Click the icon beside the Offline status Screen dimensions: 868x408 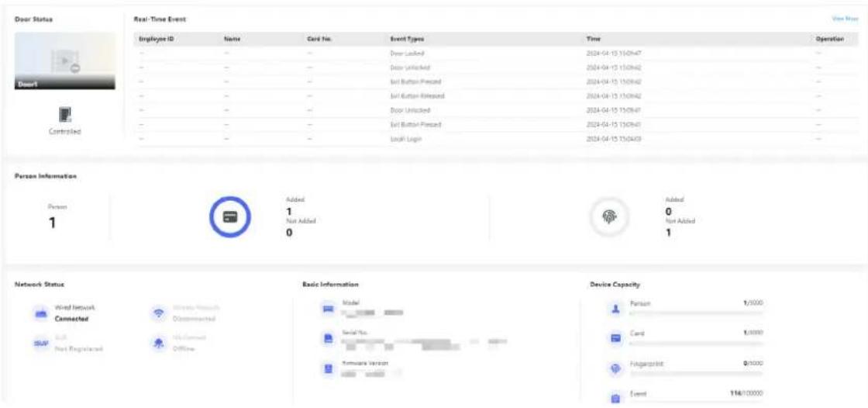158,343
